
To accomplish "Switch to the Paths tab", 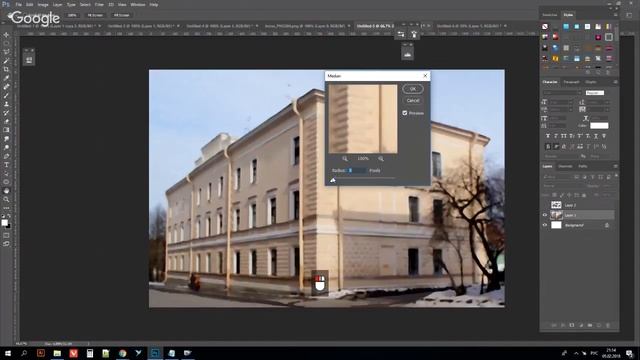I will click(583, 167).
